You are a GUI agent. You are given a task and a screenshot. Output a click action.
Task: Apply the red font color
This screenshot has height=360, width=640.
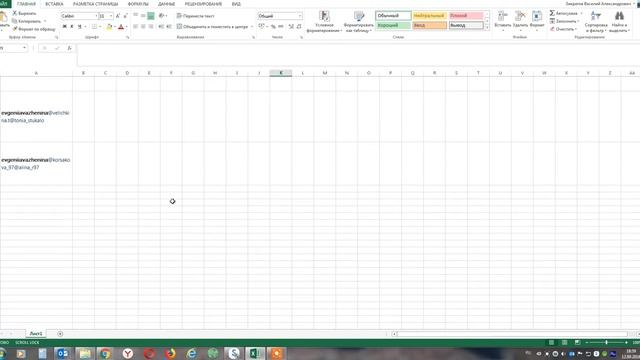coord(121,27)
